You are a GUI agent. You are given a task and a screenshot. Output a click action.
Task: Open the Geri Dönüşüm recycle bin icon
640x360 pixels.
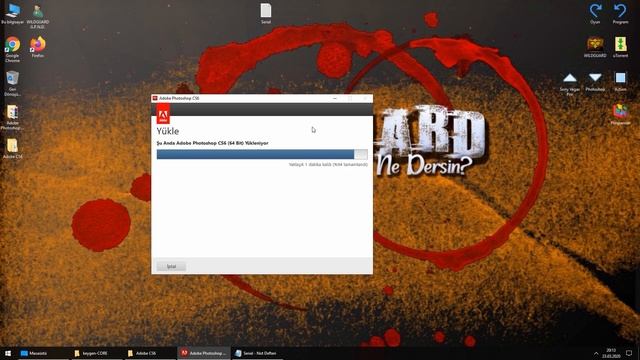click(12, 83)
